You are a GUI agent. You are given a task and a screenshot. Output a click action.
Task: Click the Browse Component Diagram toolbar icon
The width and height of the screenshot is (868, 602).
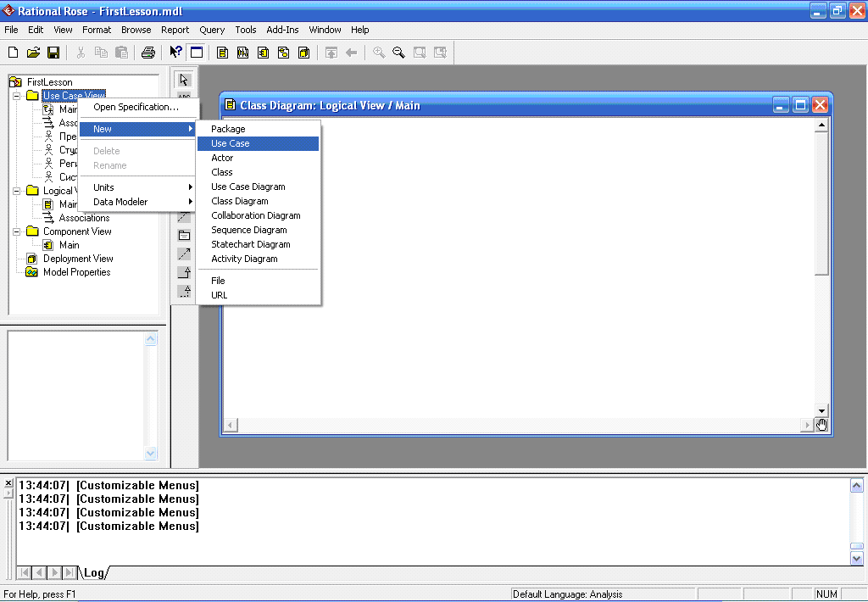[x=264, y=53]
